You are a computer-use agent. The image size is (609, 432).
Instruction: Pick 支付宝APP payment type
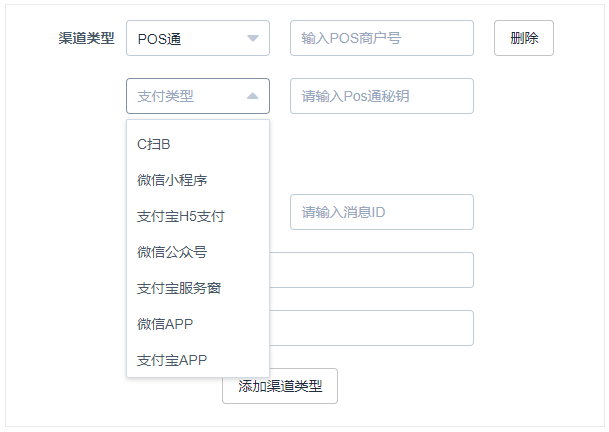tap(198, 360)
